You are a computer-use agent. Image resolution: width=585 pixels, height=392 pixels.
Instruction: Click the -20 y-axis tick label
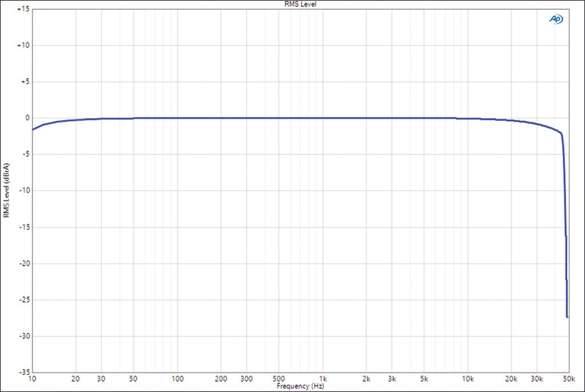(x=24, y=263)
